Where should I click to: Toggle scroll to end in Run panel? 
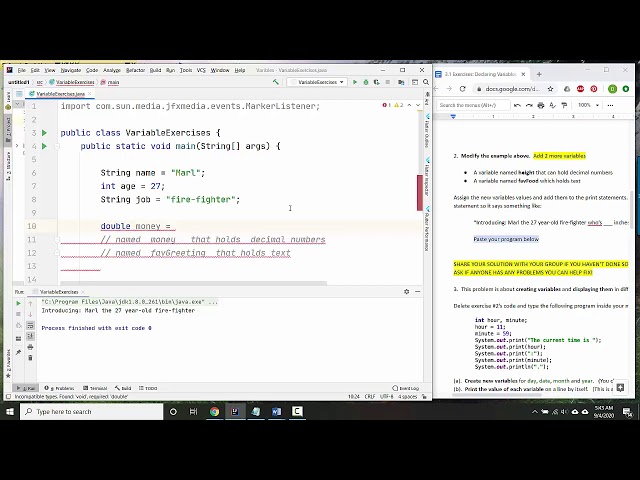coord(30,336)
